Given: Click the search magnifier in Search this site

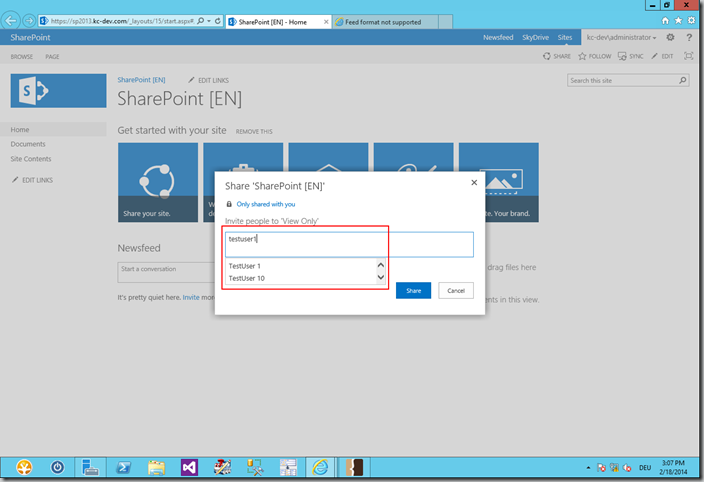Looking at the screenshot, I should (682, 80).
